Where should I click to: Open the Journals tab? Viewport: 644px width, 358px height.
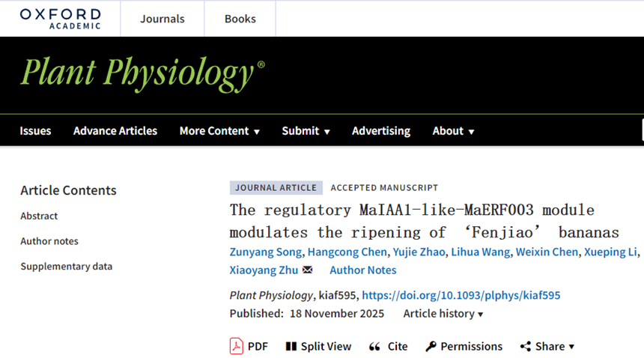pyautogui.click(x=162, y=19)
